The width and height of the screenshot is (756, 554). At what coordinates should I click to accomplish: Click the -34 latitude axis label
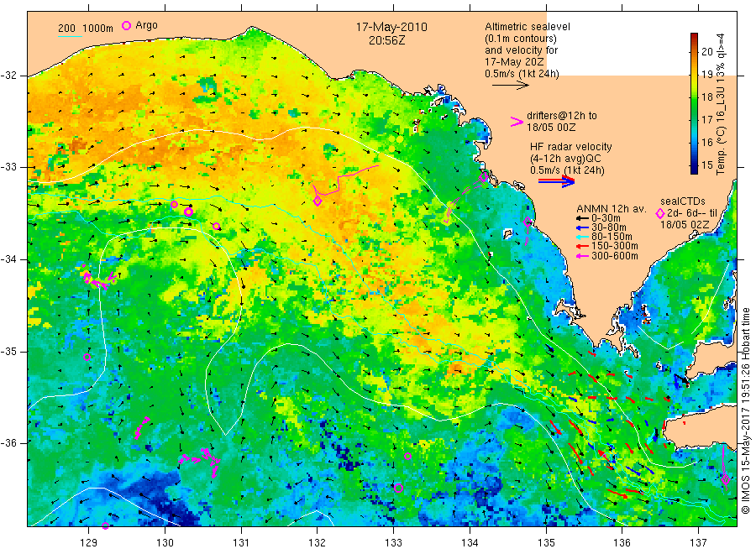(x=8, y=259)
